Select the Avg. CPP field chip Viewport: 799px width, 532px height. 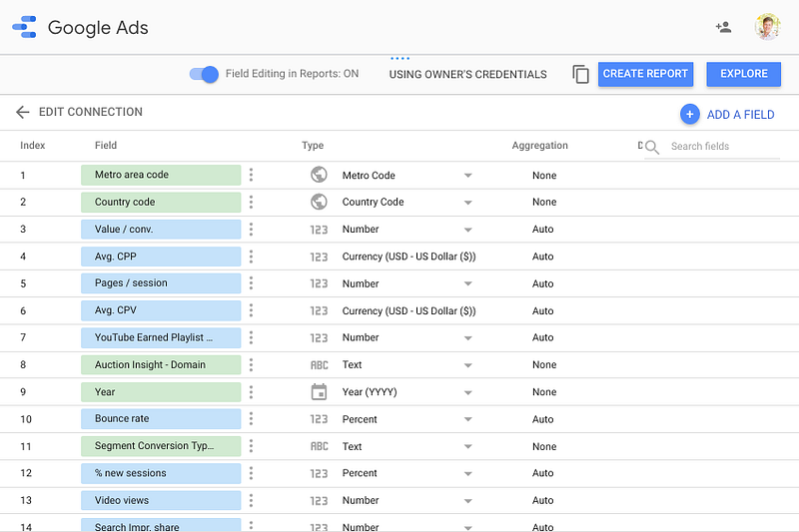coord(161,257)
